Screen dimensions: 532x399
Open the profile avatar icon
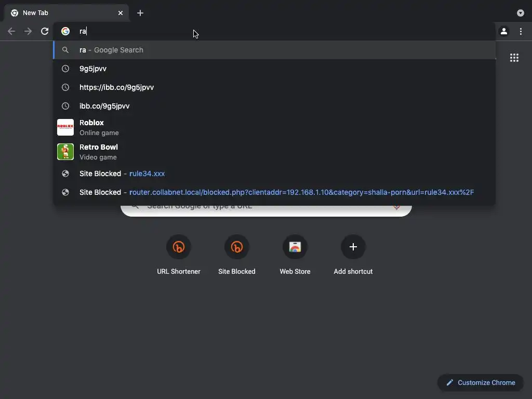tap(504, 31)
